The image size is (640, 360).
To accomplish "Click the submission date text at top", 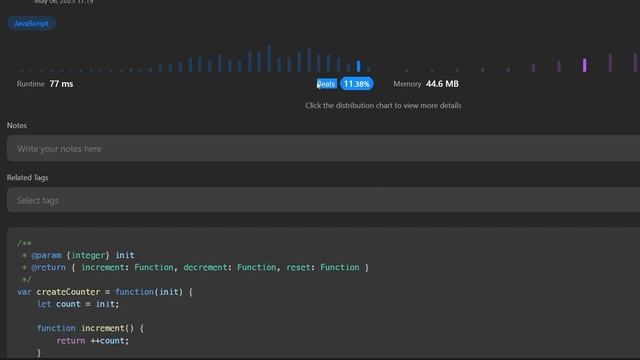I will pos(64,2).
